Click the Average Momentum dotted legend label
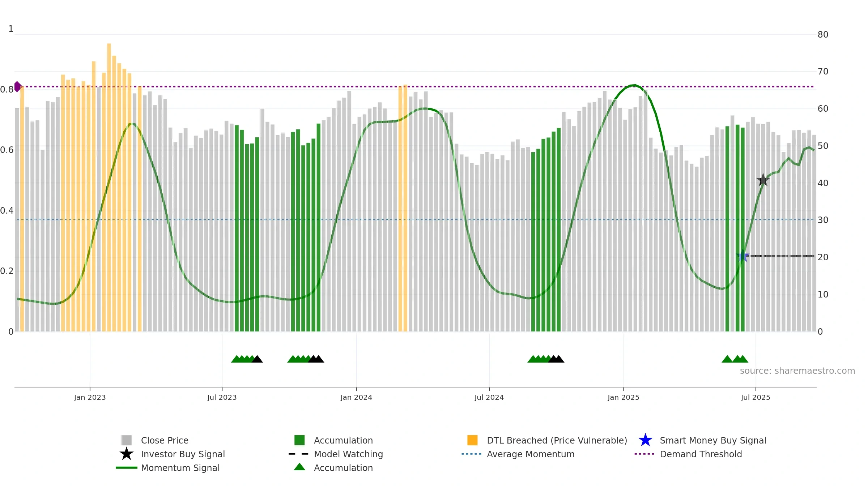The image size is (868, 488). pos(531,454)
